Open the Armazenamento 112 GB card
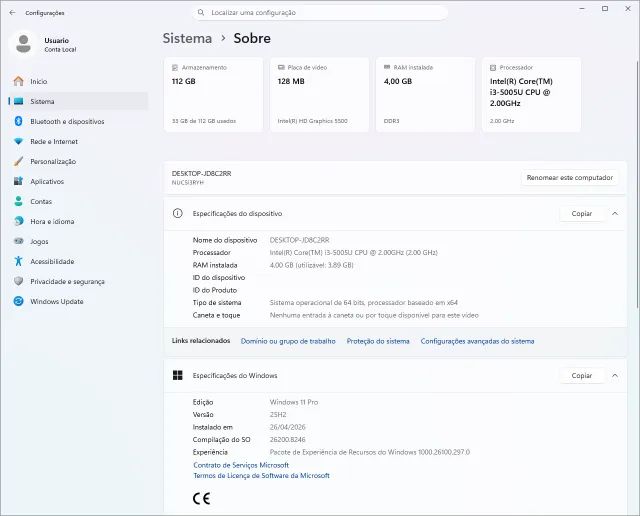Image resolution: width=640 pixels, height=516 pixels. [213, 94]
